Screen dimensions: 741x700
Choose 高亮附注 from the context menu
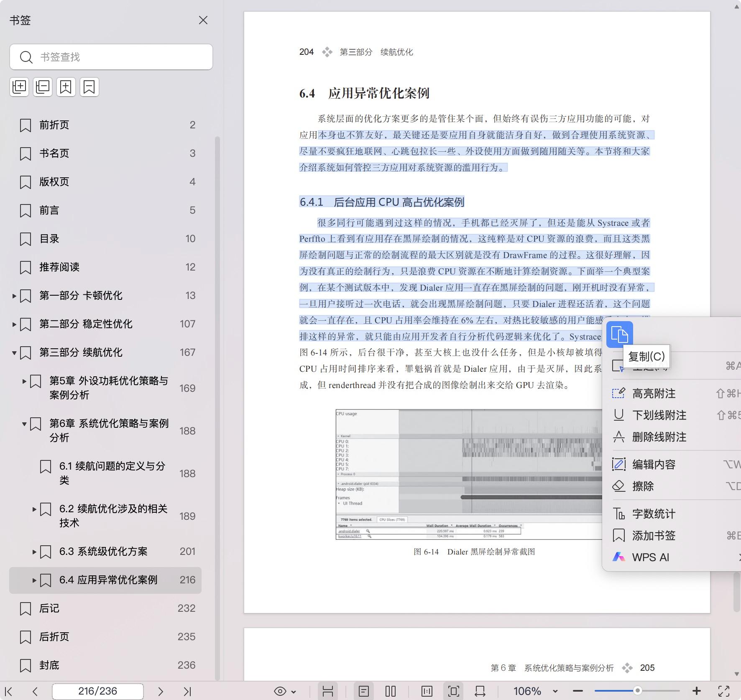tap(654, 393)
